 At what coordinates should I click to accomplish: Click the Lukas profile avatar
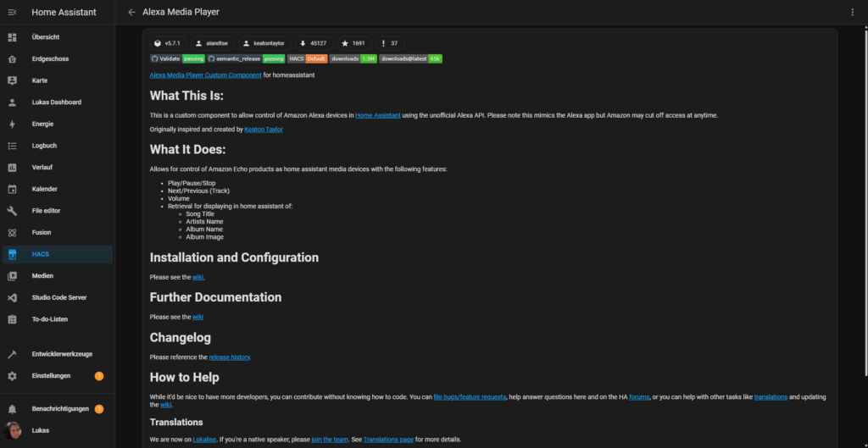[12, 430]
